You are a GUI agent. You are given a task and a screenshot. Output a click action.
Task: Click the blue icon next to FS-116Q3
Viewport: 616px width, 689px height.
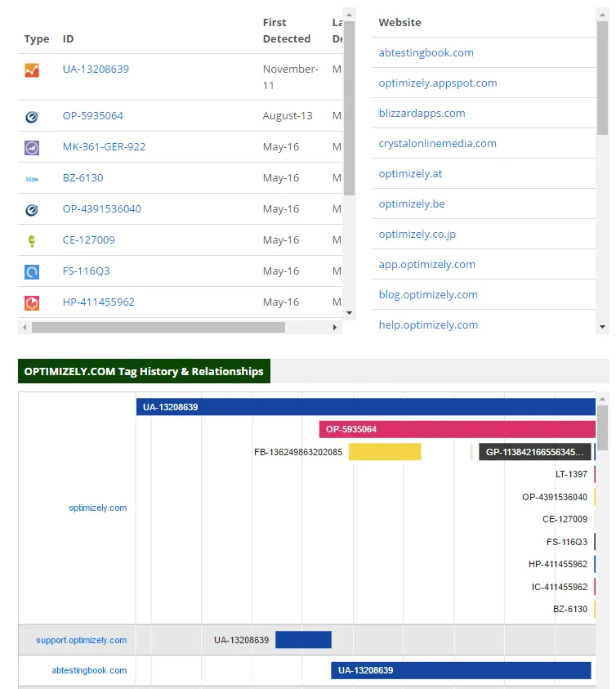(32, 272)
